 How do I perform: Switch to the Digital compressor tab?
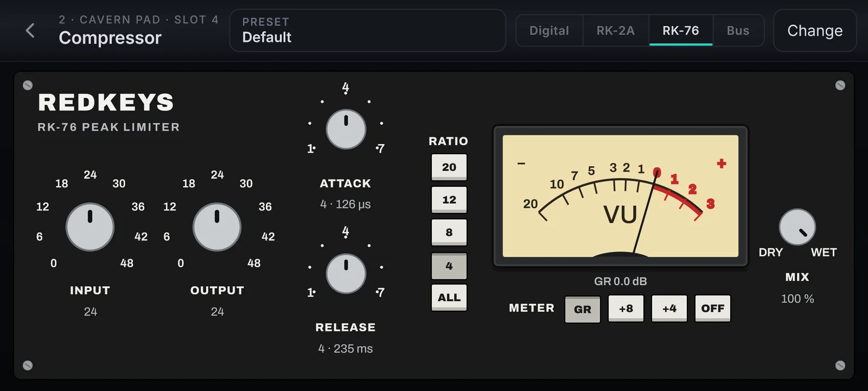point(549,30)
